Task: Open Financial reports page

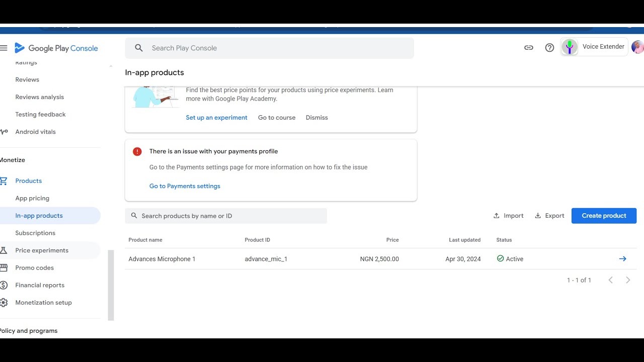Action: tap(40, 285)
